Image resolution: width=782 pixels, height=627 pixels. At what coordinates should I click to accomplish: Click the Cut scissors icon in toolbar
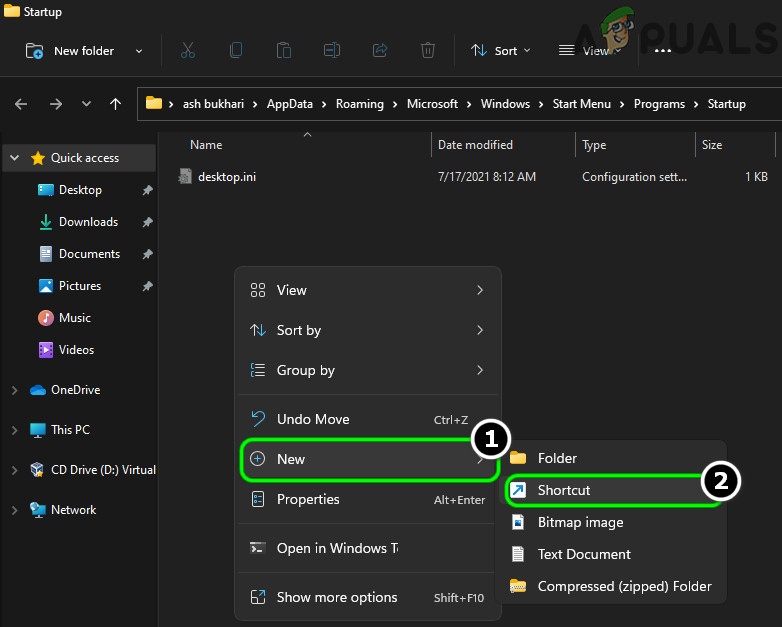tap(188, 50)
